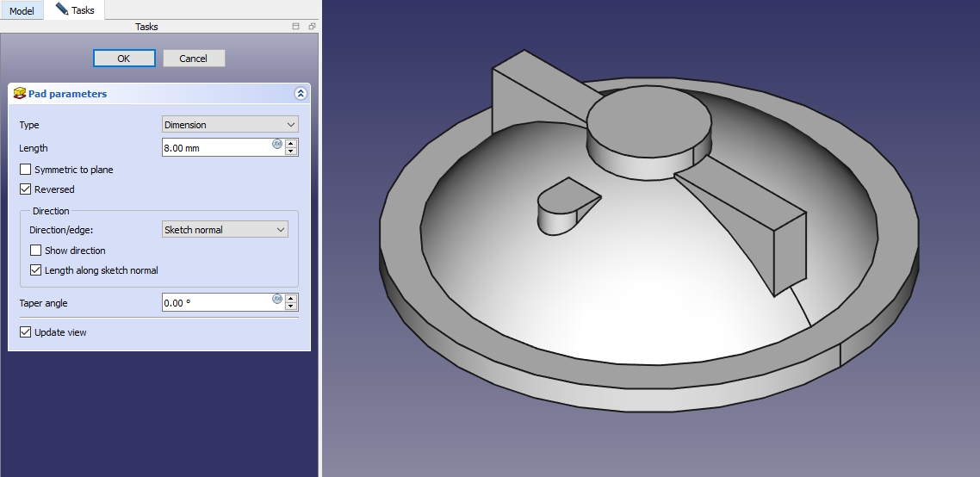Click the Pad parameters header icon
This screenshot has width=980, height=477.
click(20, 93)
